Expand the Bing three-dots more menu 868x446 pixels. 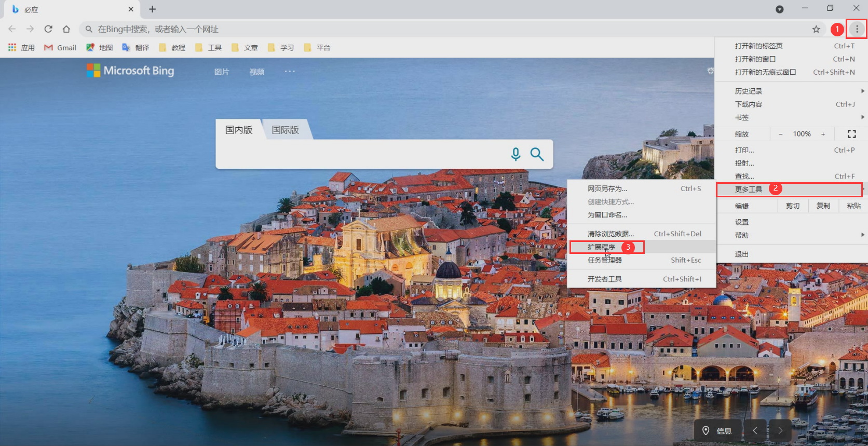pos(290,71)
